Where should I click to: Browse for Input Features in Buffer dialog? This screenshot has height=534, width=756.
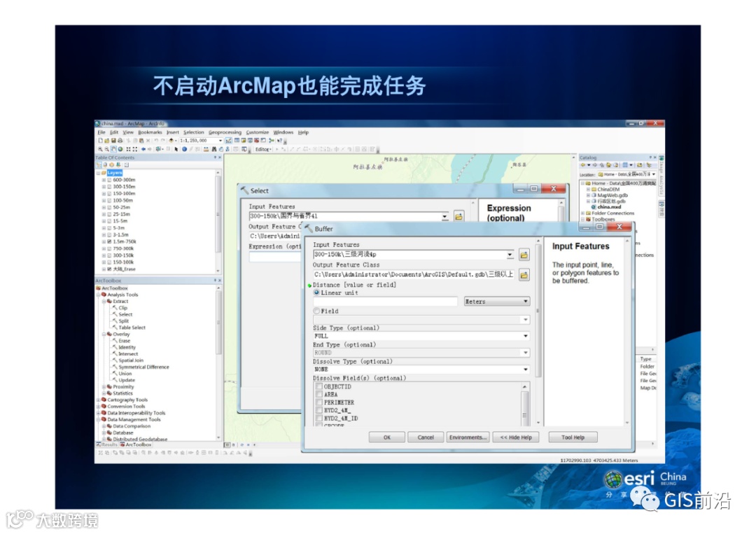[x=524, y=255]
